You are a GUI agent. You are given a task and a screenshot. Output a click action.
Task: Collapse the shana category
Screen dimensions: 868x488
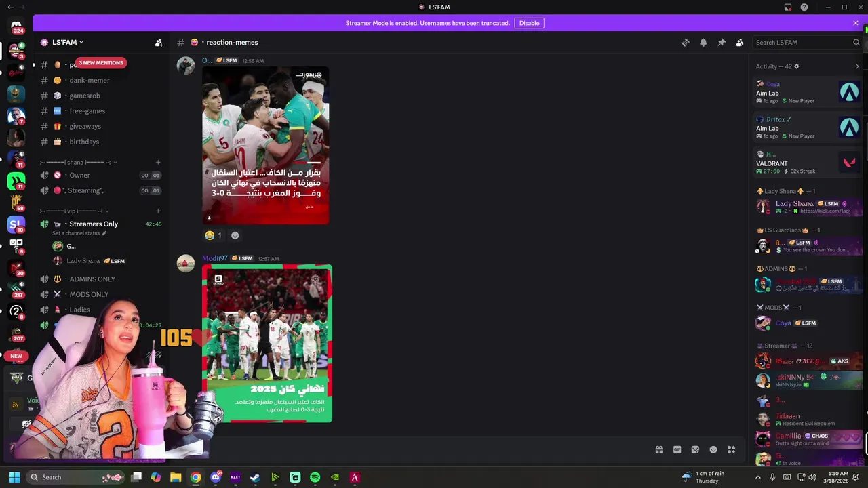[x=79, y=163]
